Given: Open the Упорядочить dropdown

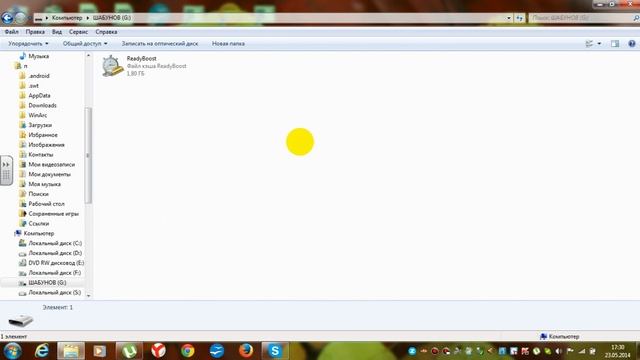Looking at the screenshot, I should pyautogui.click(x=28, y=44).
